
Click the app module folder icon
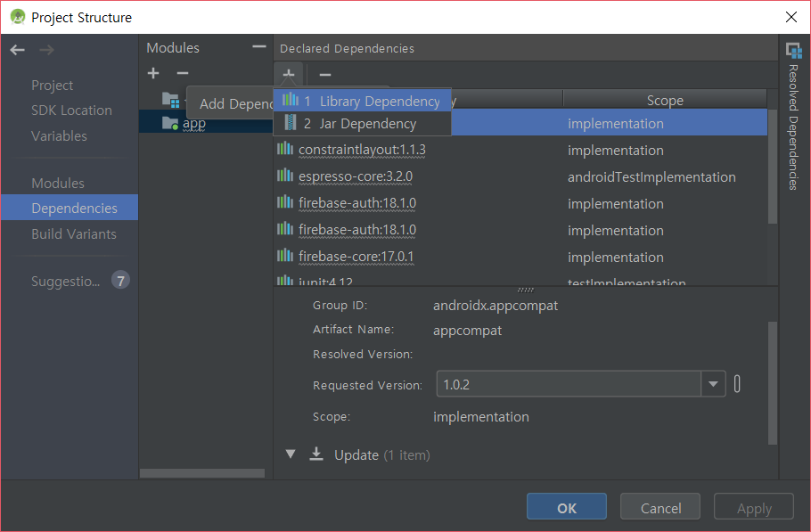pos(169,123)
